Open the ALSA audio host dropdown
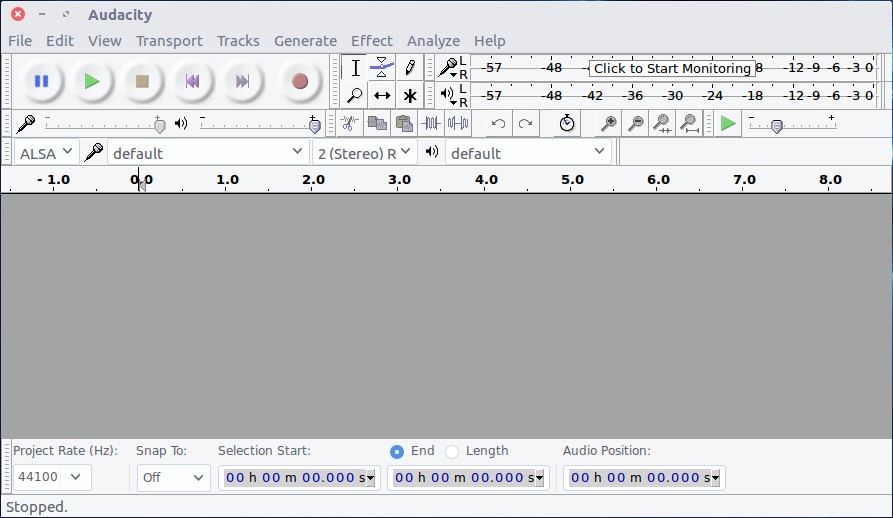 tap(46, 153)
